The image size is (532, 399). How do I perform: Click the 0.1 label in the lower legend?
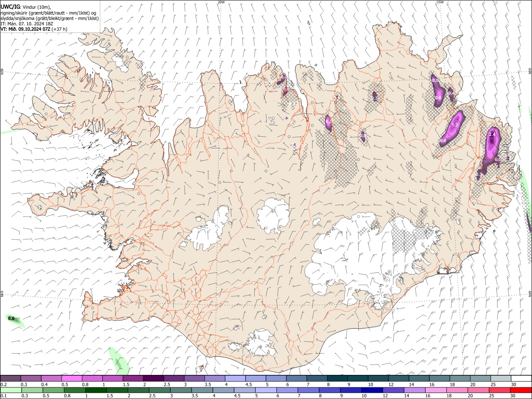[x=4, y=396]
